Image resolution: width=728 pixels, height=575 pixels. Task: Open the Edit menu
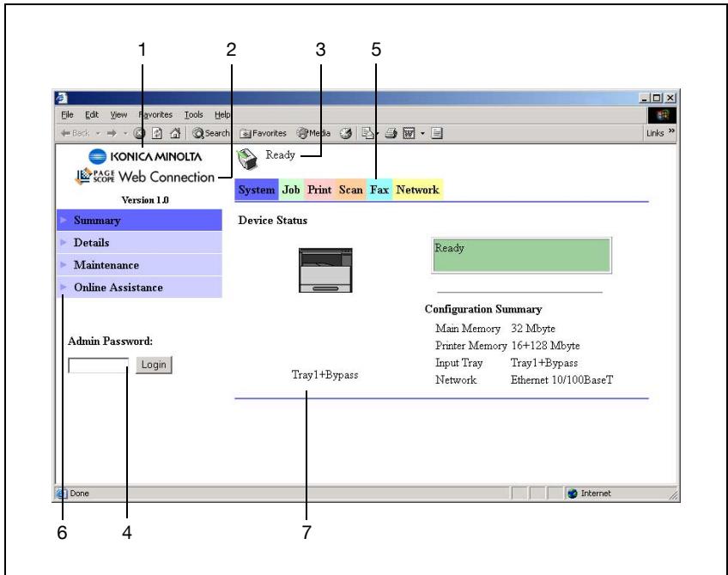[x=92, y=115]
